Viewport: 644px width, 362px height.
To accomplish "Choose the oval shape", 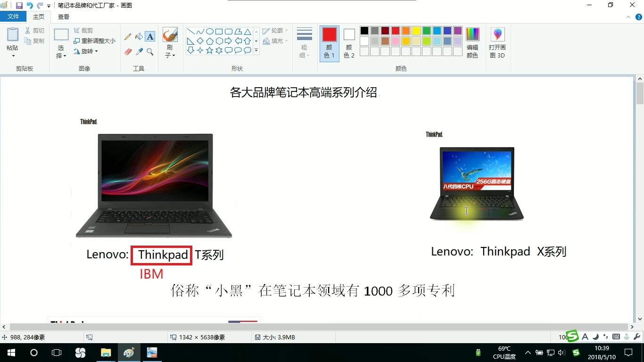I will click(210, 32).
